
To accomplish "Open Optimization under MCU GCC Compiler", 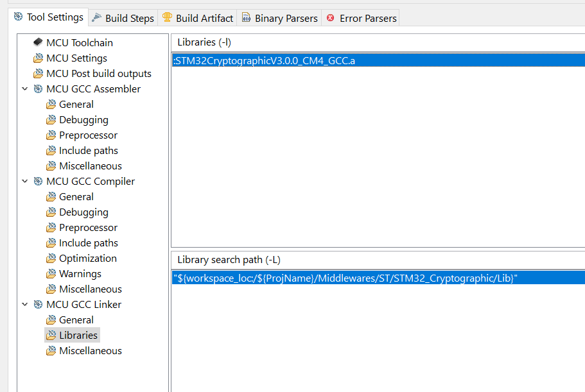I will pos(88,259).
